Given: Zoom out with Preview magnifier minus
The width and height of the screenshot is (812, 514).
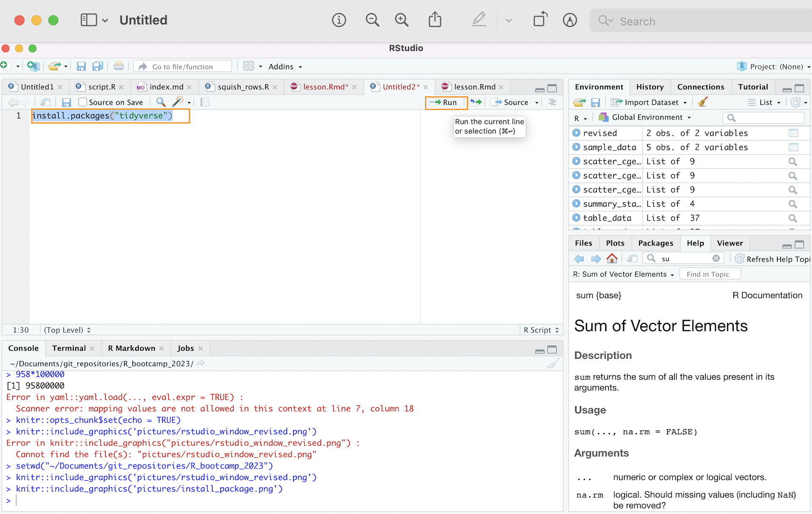Looking at the screenshot, I should pos(372,20).
